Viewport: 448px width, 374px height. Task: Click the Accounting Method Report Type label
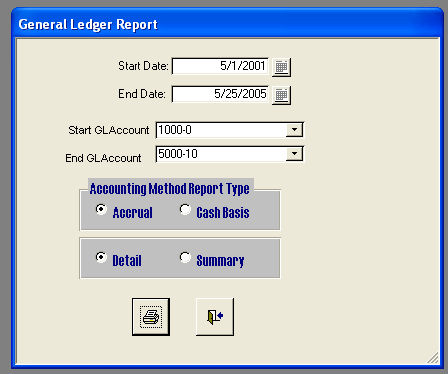tap(170, 189)
